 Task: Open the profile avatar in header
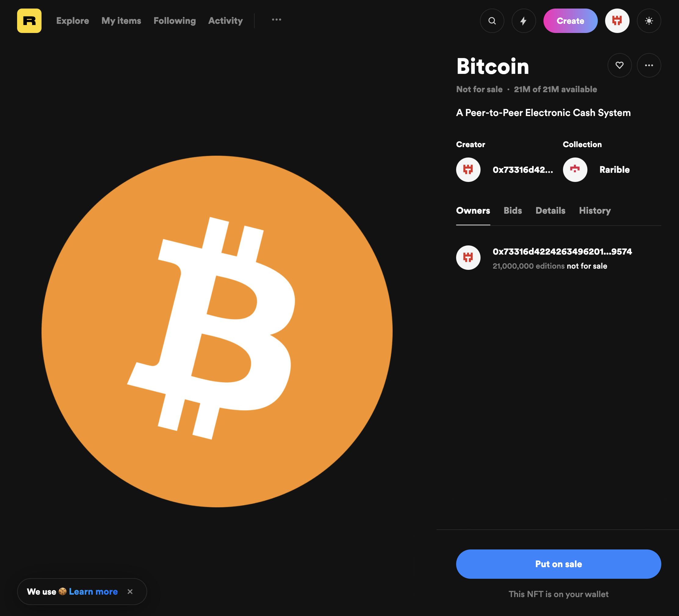(x=617, y=20)
